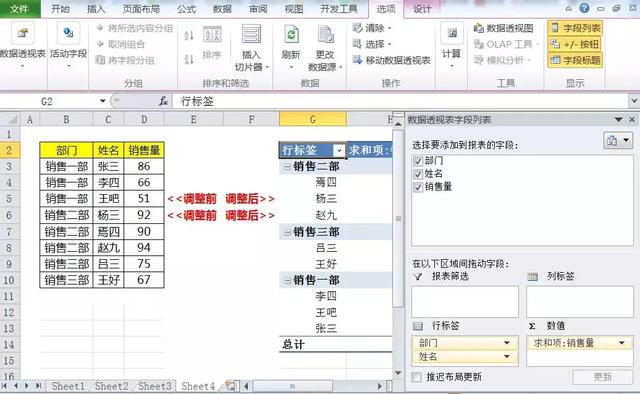Click 移动数据透视表 move PivotTable

click(391, 60)
